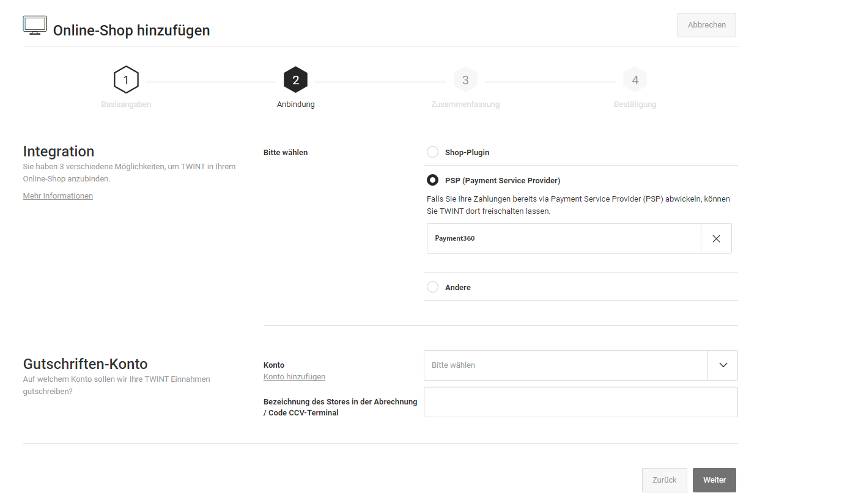Continue with the Weiter button
This screenshot has width=853, height=504.
coord(714,480)
